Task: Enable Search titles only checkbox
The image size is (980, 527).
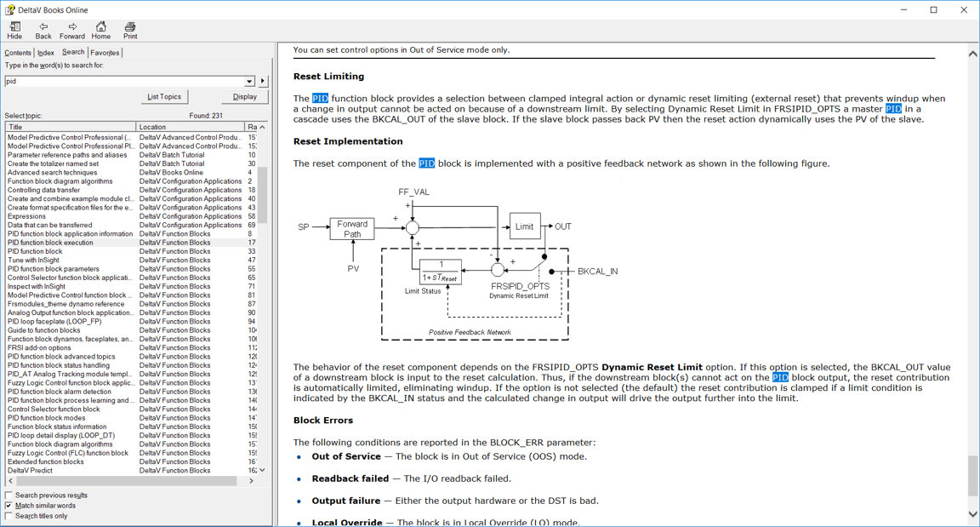Action: click(x=9, y=516)
